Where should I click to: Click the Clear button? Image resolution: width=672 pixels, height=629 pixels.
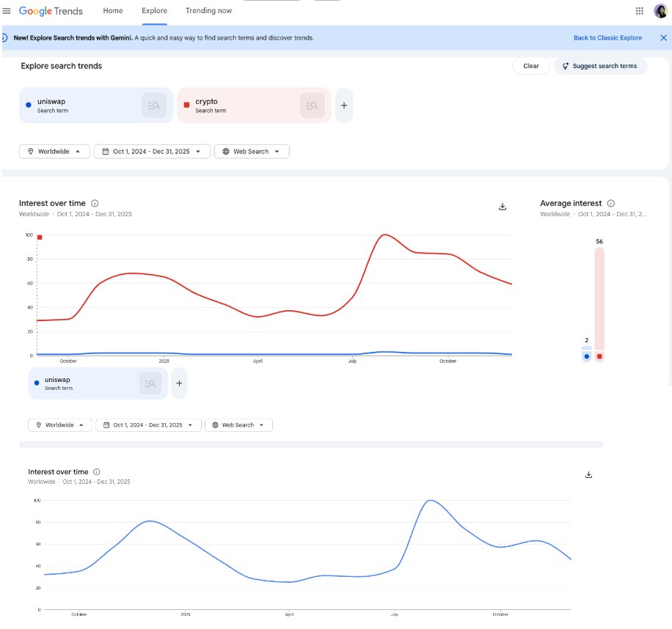tap(531, 66)
